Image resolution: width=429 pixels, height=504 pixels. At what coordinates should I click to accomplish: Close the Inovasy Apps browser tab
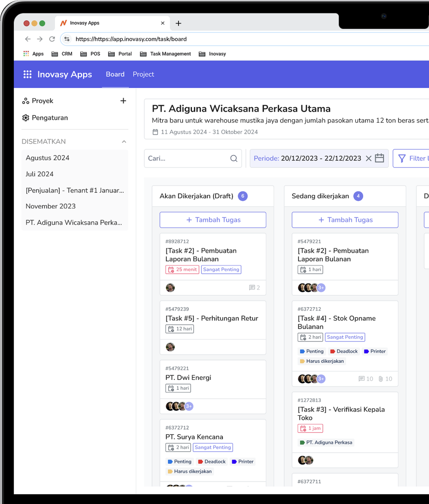[163, 23]
